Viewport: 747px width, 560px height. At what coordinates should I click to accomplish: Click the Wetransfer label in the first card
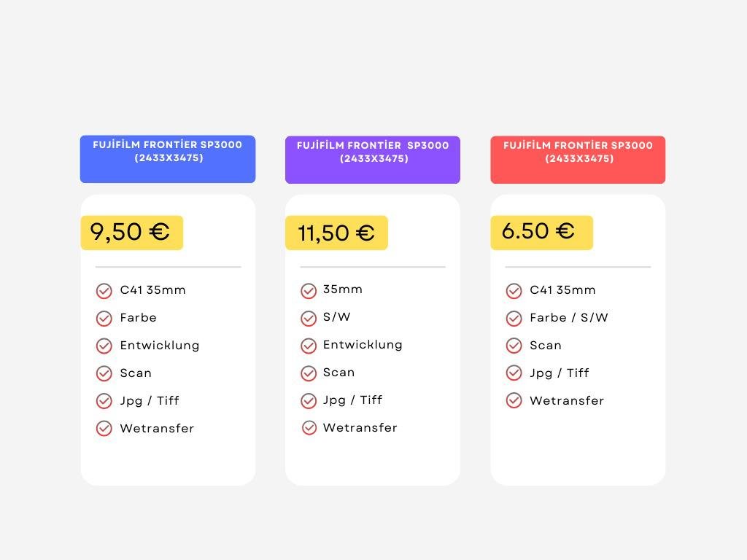[x=158, y=428]
